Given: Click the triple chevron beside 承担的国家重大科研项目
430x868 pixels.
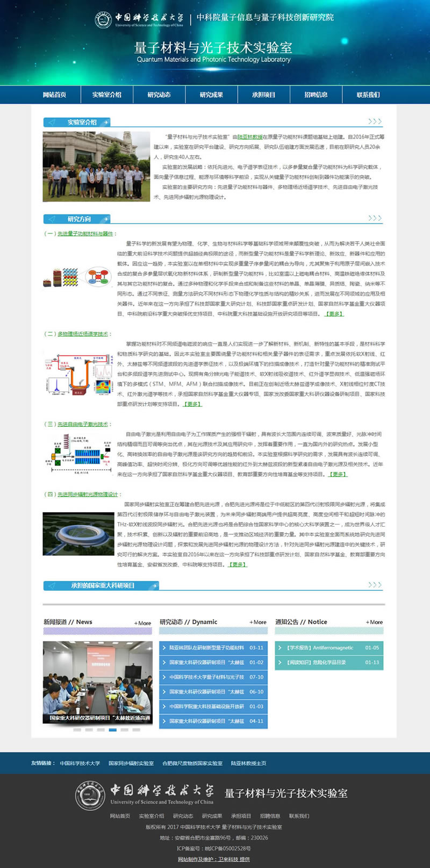Looking at the screenshot, I should 375,585.
